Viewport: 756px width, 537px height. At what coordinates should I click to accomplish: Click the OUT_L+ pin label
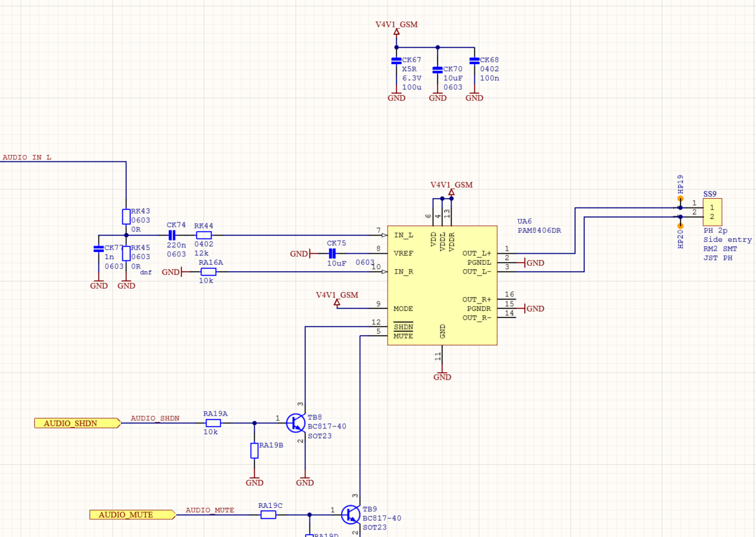click(477, 254)
